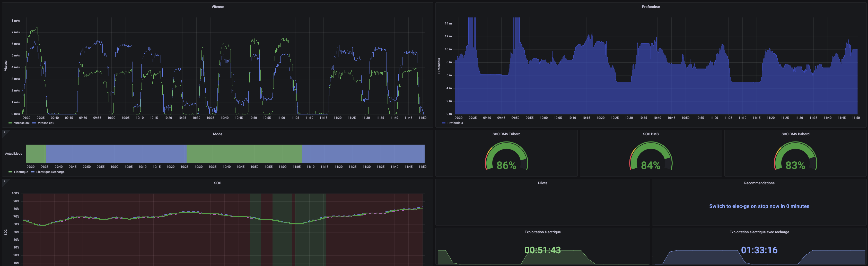The height and width of the screenshot is (266, 868).
Task: Open the Pilote panel title menu
Action: click(542, 183)
